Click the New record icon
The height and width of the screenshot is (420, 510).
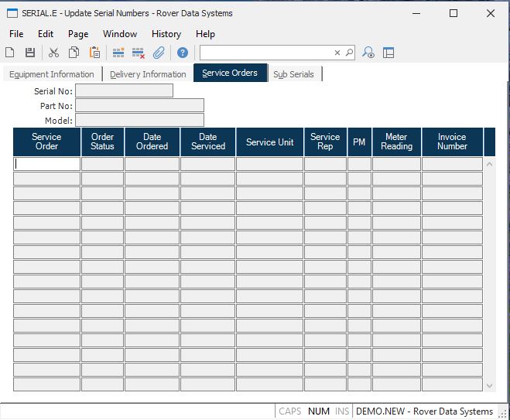coord(10,53)
